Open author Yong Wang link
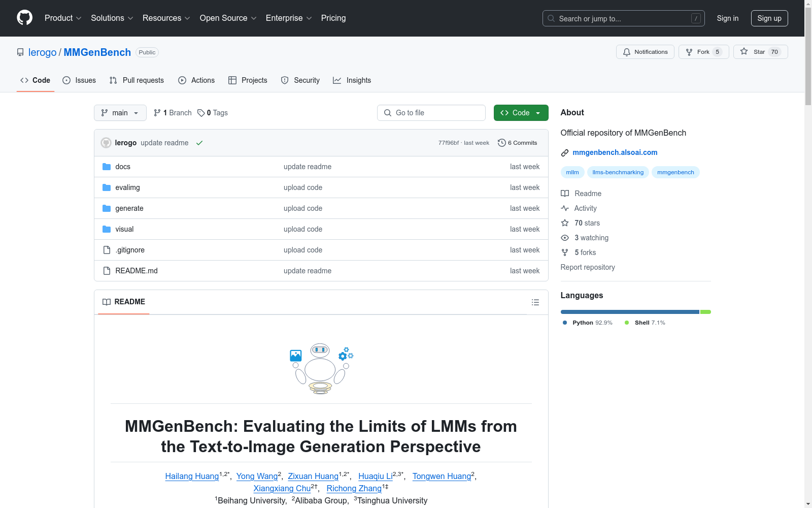 click(x=257, y=476)
